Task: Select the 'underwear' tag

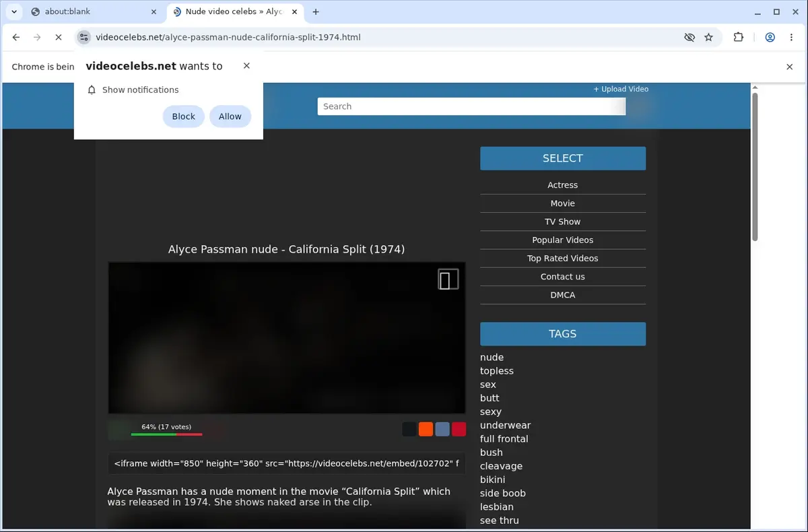Action: click(x=505, y=426)
